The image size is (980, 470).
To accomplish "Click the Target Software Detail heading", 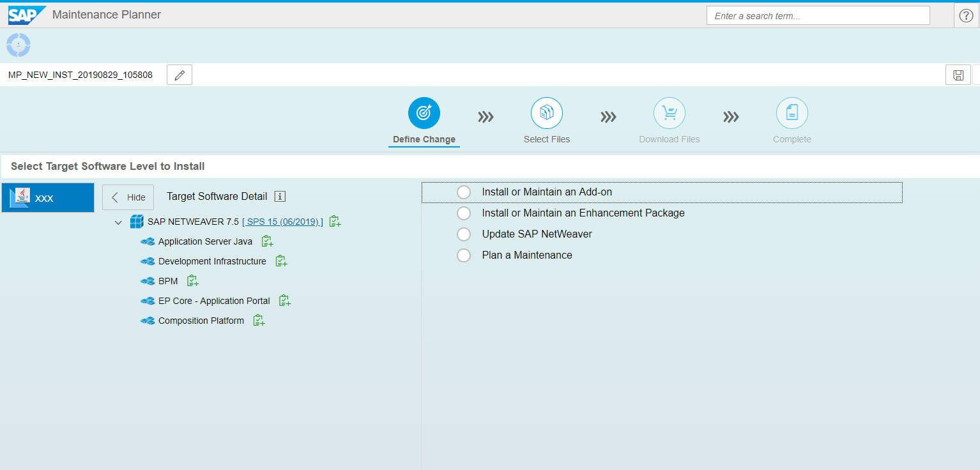I will click(217, 197).
